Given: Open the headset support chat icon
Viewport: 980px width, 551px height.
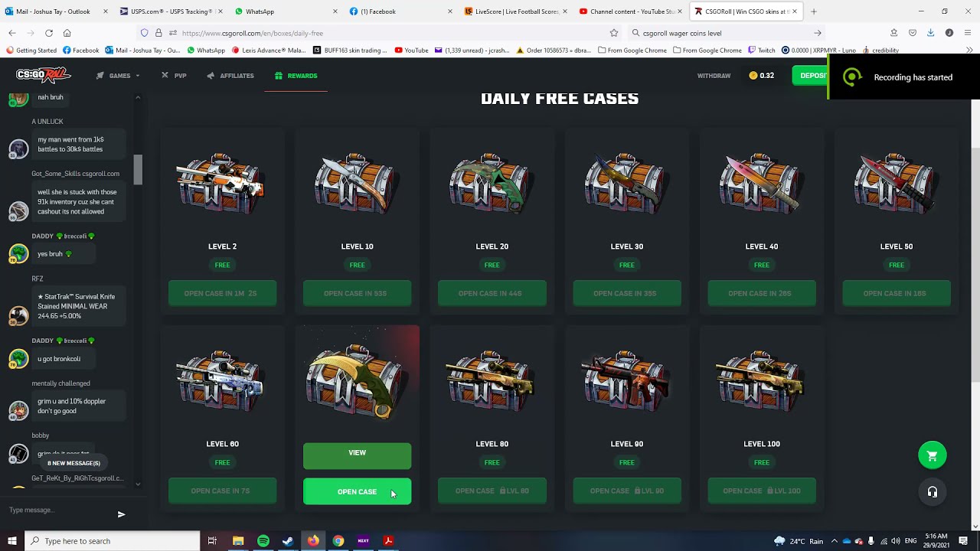Looking at the screenshot, I should [932, 492].
